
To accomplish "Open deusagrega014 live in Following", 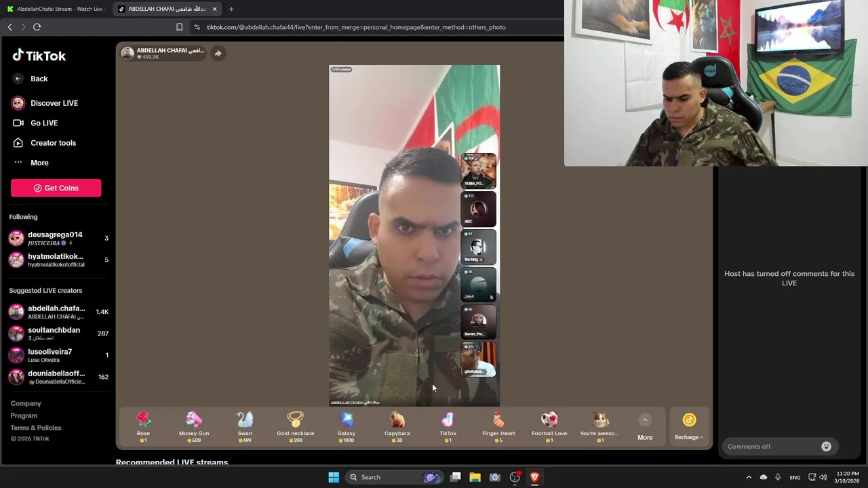I will [58, 238].
